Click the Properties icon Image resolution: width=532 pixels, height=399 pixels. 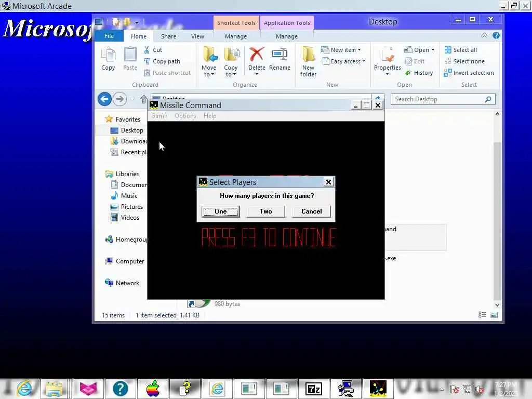pyautogui.click(x=388, y=55)
